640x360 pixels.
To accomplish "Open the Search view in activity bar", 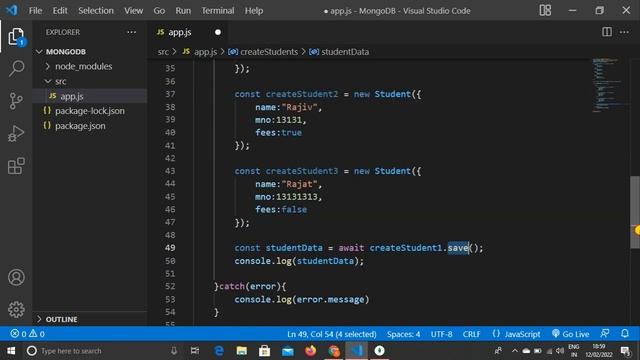I will [16, 68].
